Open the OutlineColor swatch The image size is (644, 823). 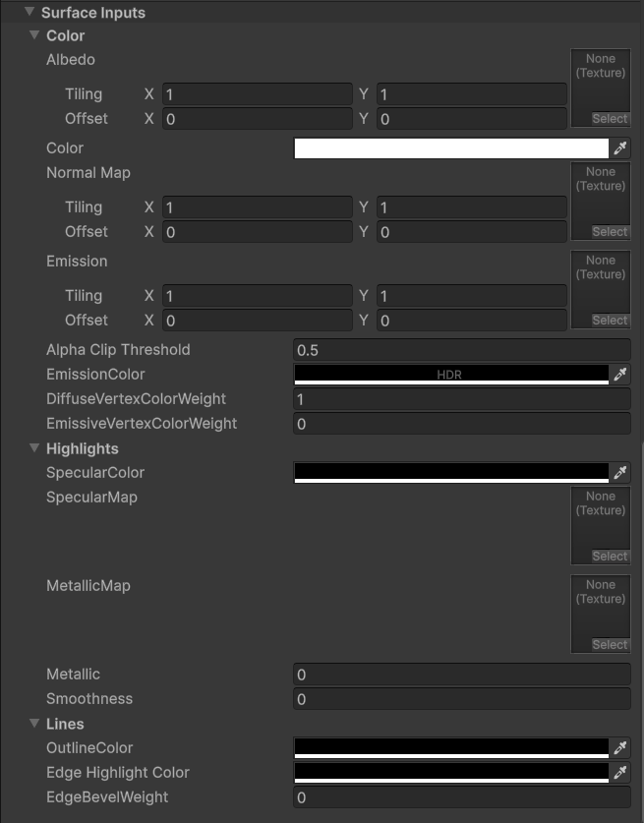(x=451, y=748)
